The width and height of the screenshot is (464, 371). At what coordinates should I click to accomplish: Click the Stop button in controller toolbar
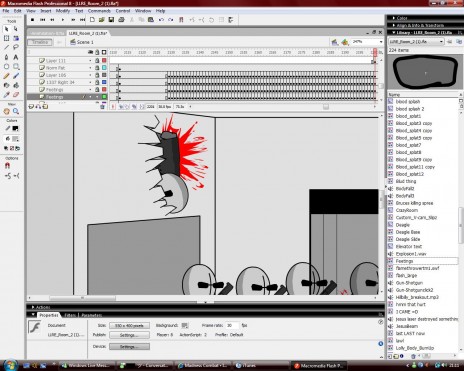(32, 20)
